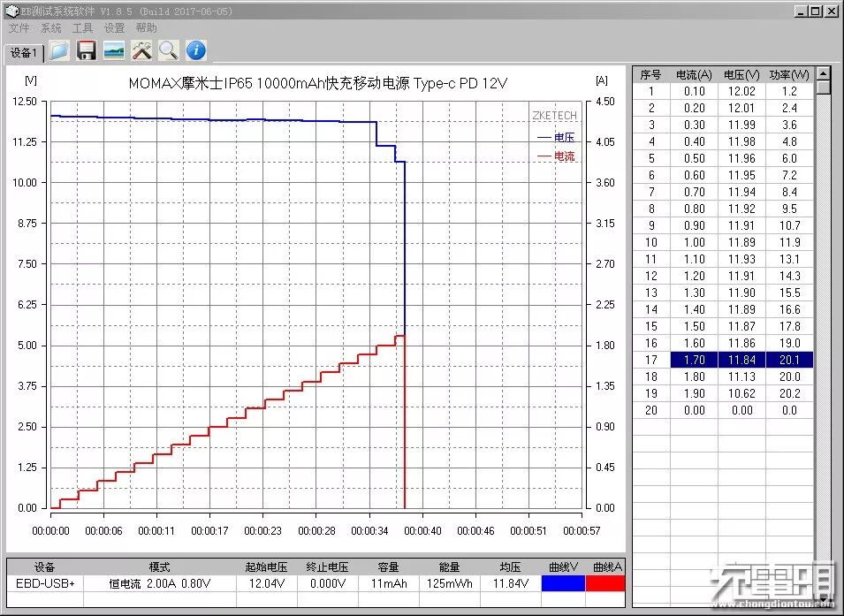This screenshot has width=844, height=616.
Task: Click the red 曲线A color swatch
Action: 605,583
